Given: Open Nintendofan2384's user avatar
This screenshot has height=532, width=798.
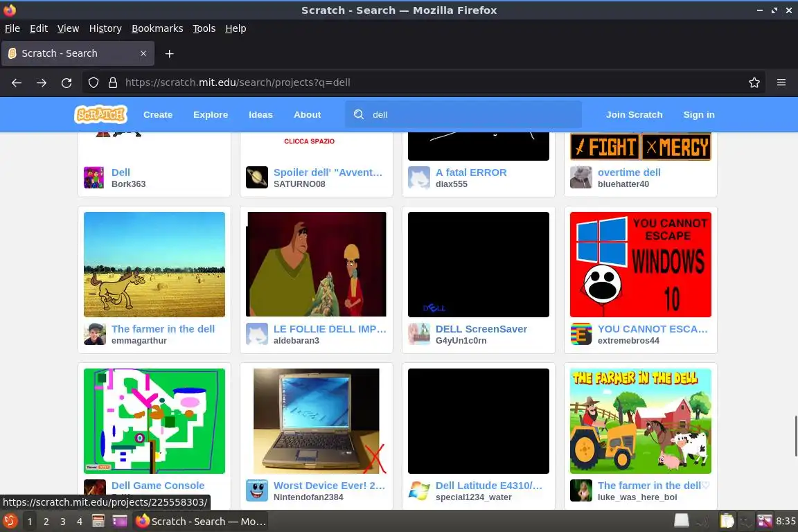Looking at the screenshot, I should click(256, 490).
